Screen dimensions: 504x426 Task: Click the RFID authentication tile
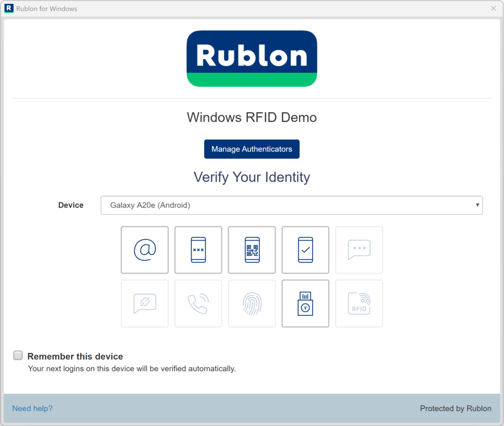pos(359,304)
